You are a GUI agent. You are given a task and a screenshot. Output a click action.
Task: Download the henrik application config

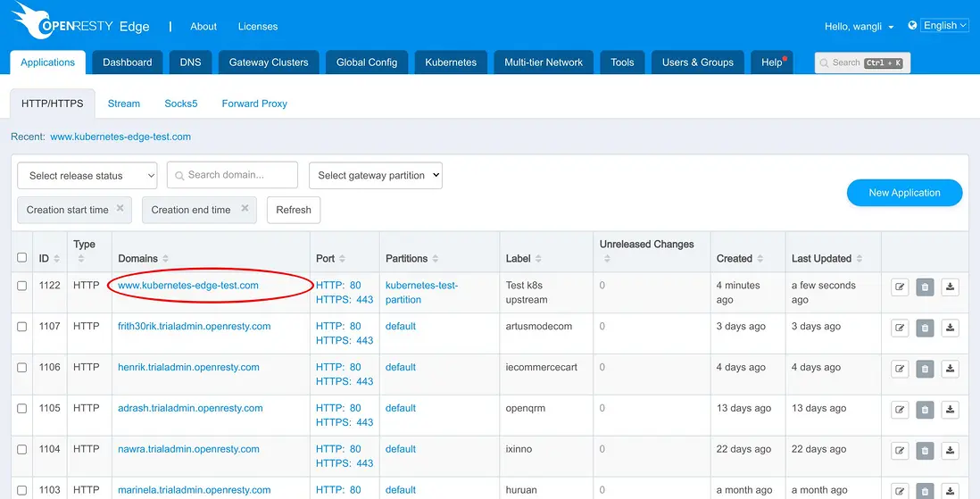(x=950, y=369)
